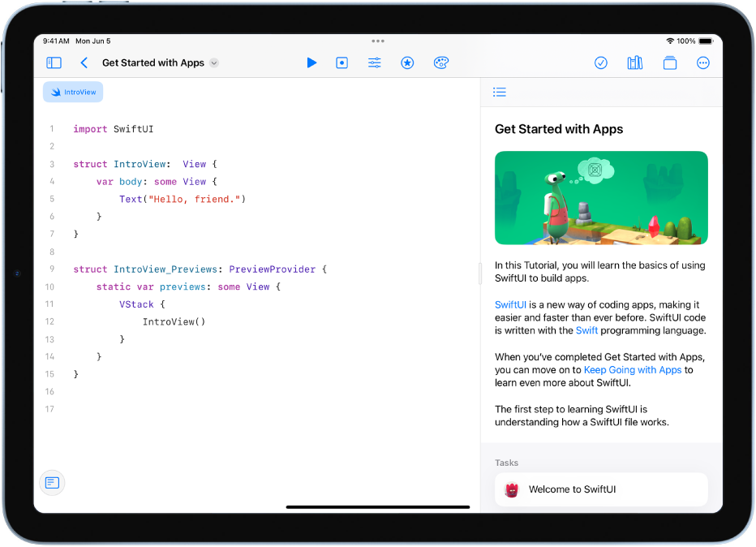Click the divider handle between editor and guide
Screen dimensions: 756x547
tap(479, 273)
